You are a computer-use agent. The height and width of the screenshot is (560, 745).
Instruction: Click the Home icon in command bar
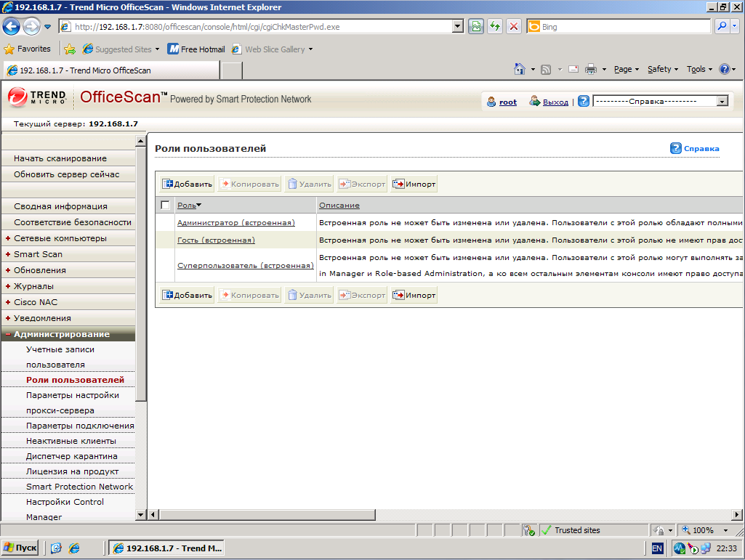coord(519,69)
